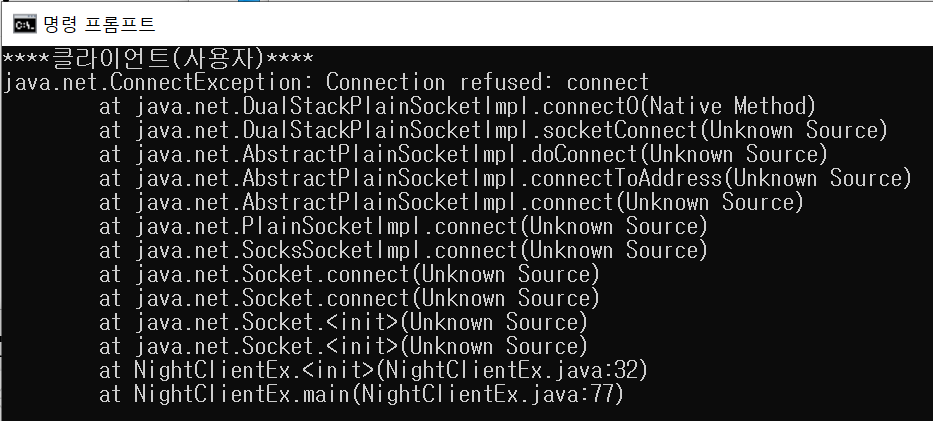Select the AbstractPlainSocketImpl.connect(Unknown Source) line

451,202
